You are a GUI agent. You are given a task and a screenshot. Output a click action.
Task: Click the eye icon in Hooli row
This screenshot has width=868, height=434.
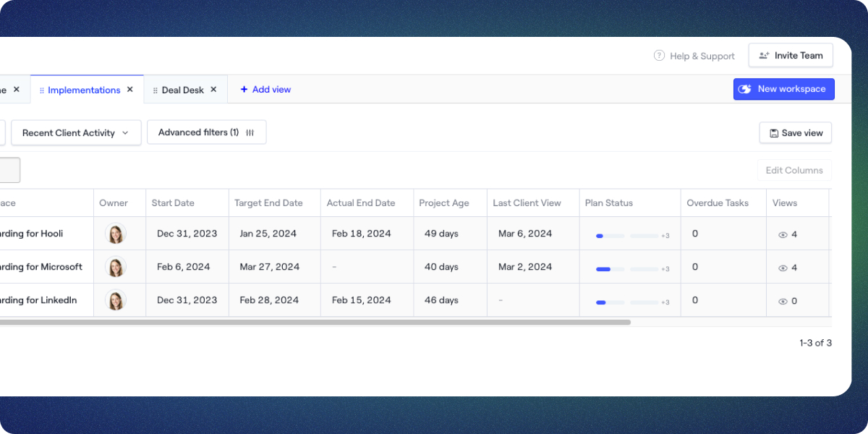pos(782,235)
